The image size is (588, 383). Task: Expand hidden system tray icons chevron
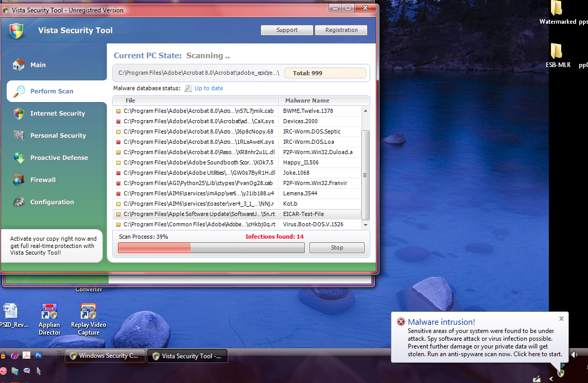click(x=551, y=378)
